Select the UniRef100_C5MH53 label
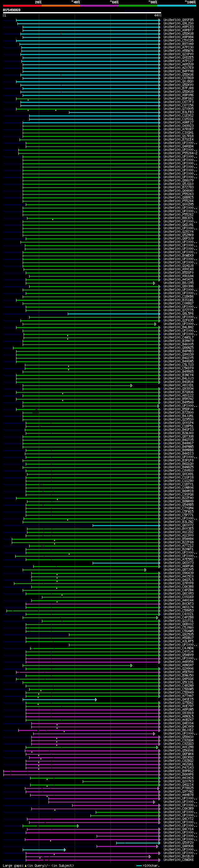 click(179, 610)
